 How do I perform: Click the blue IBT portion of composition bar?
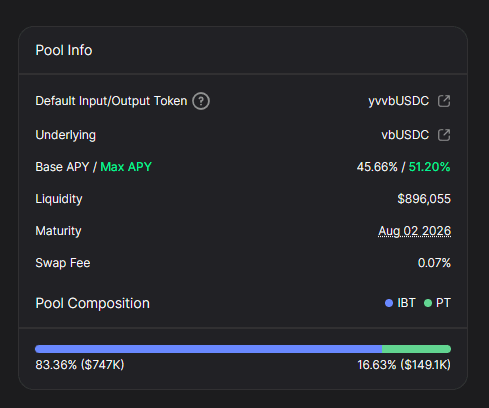[x=208, y=349]
